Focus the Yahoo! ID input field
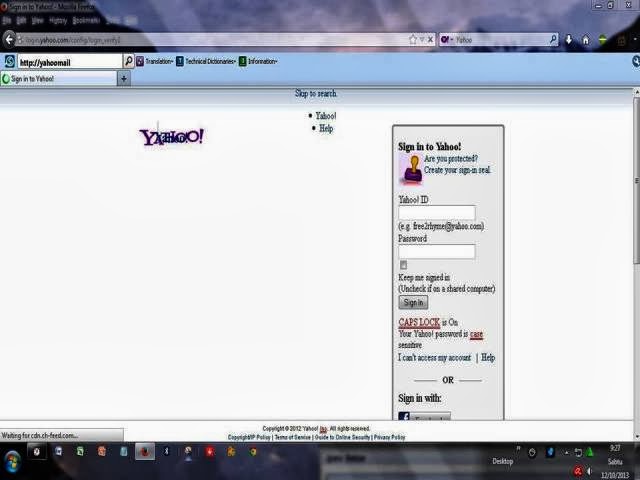This screenshot has width=640, height=480. (x=437, y=213)
